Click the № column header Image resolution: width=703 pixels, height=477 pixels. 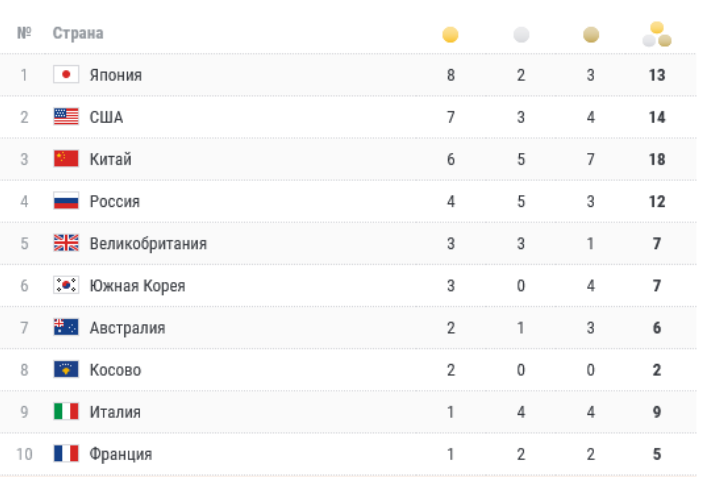point(25,33)
